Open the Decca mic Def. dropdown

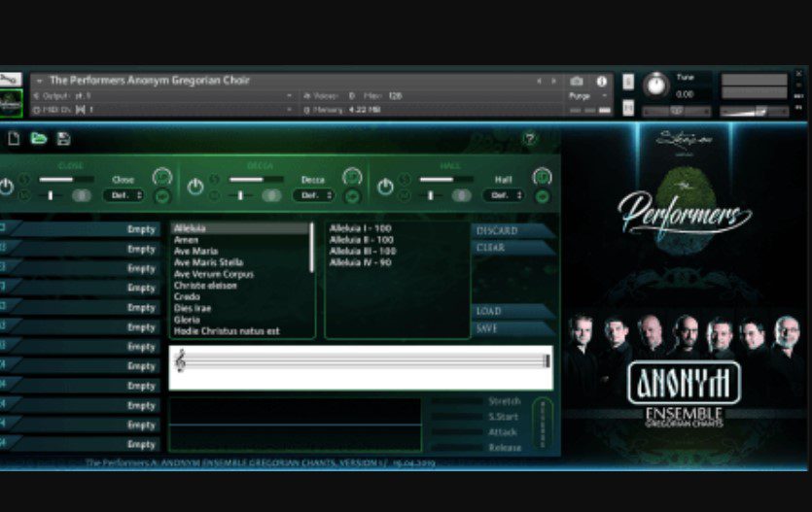coord(314,195)
